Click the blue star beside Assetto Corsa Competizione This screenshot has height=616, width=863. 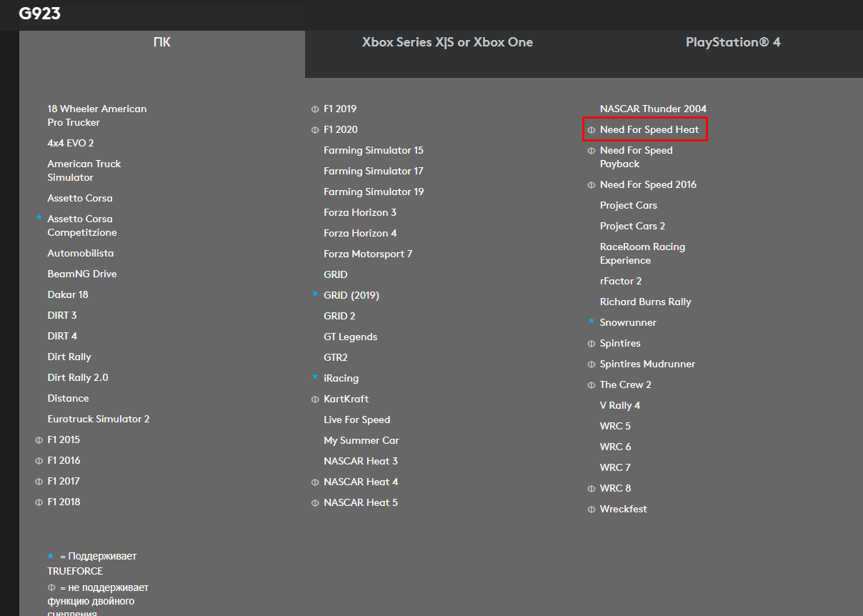(39, 217)
